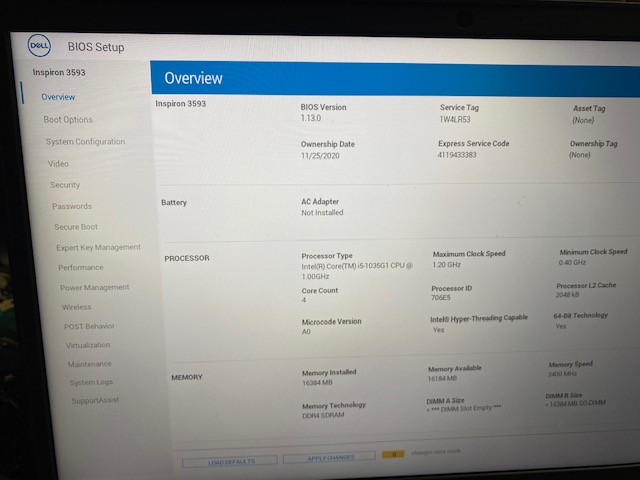Open Wireless settings

[77, 307]
